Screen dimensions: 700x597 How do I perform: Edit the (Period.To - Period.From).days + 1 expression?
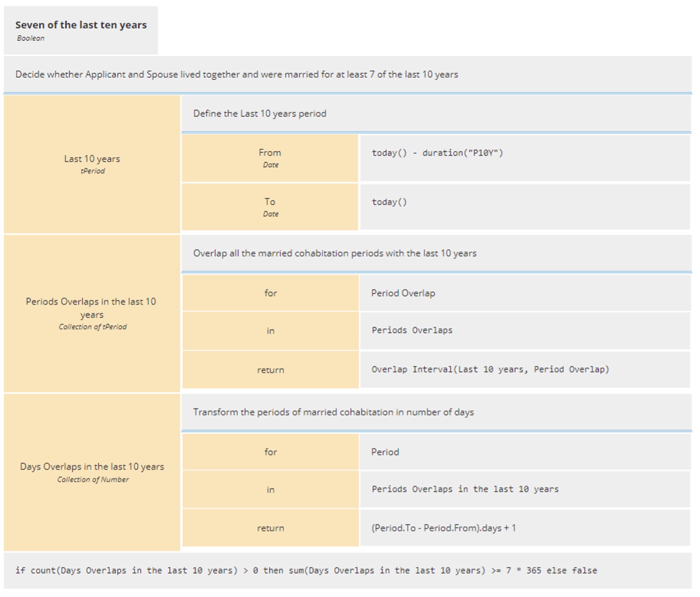tap(444, 528)
